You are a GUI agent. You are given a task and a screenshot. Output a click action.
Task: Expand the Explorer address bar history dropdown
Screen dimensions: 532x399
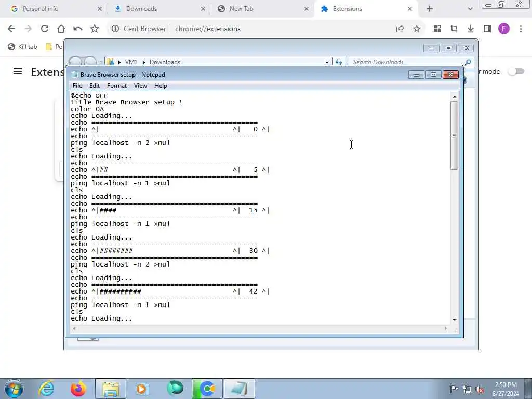pos(327,62)
